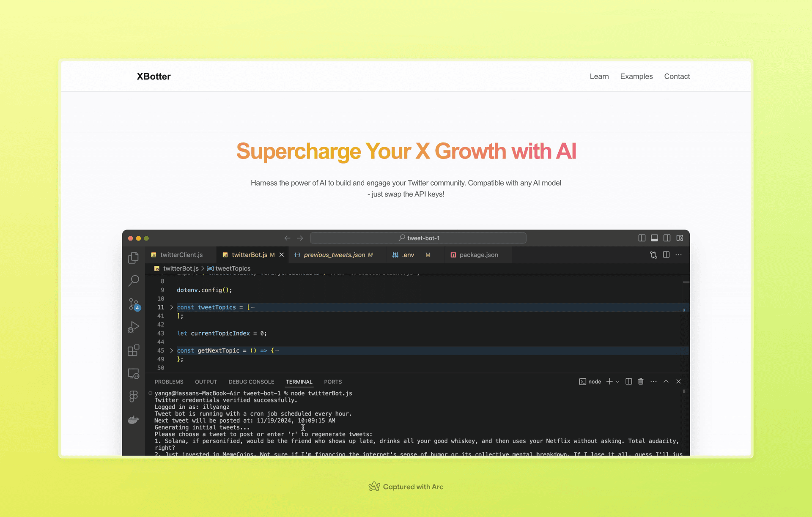Screen dimensions: 812x517
Task: Toggle secondary side bar layout icon
Action: point(667,238)
